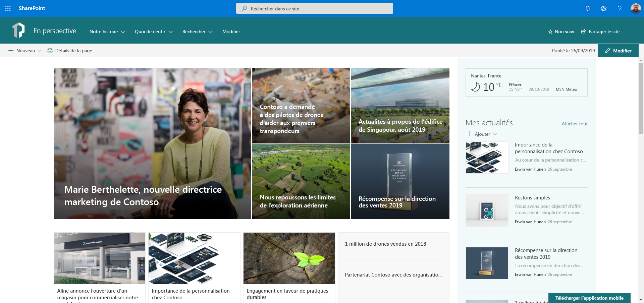
Task: Click your account profile picture
Action: (x=636, y=8)
